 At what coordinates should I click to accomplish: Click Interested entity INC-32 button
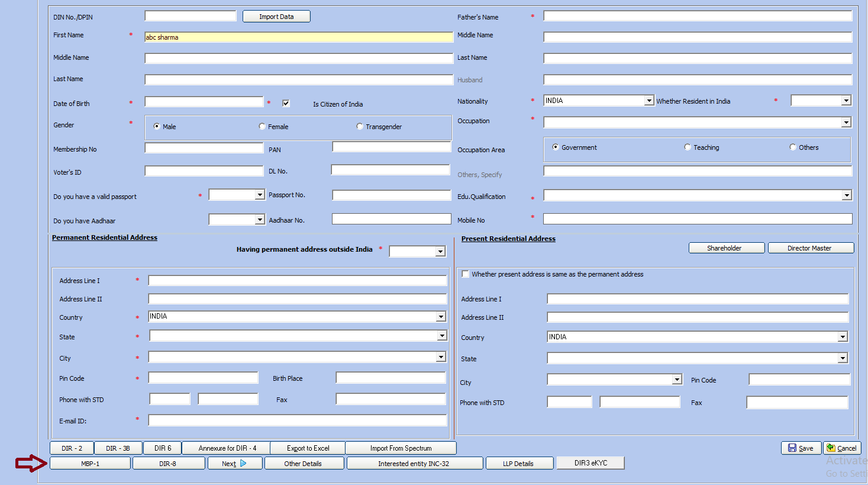click(415, 464)
